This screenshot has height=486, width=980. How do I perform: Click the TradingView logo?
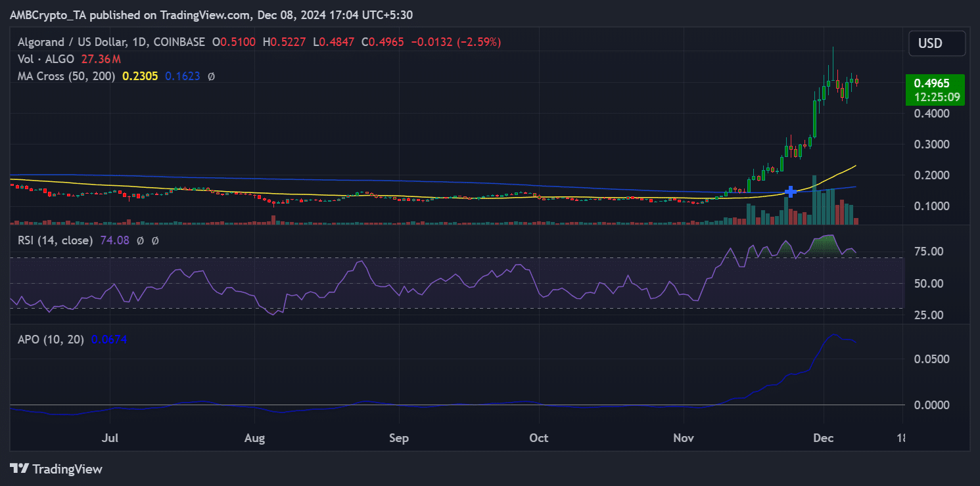pos(57,469)
